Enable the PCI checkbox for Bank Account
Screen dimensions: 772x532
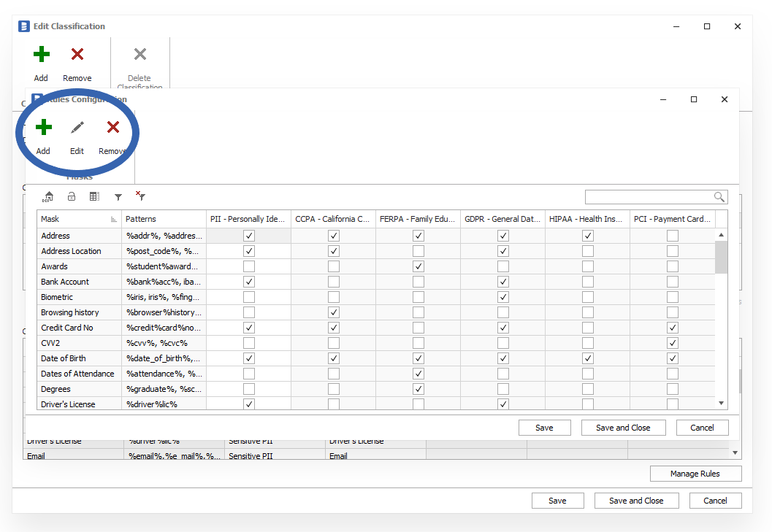tap(672, 282)
